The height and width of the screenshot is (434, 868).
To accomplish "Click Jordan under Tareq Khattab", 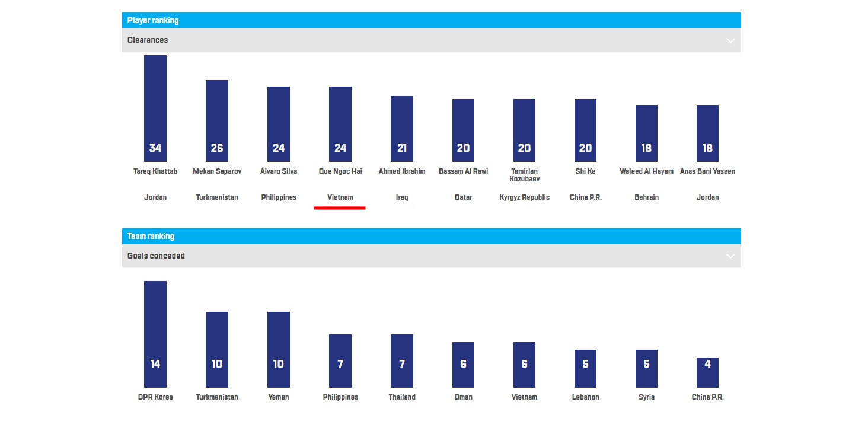I will (x=155, y=197).
